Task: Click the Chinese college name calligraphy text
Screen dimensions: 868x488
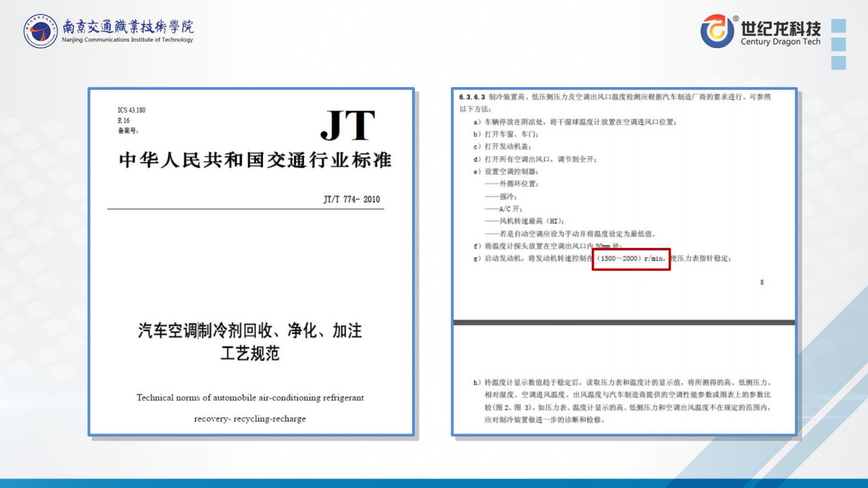Action: click(128, 27)
